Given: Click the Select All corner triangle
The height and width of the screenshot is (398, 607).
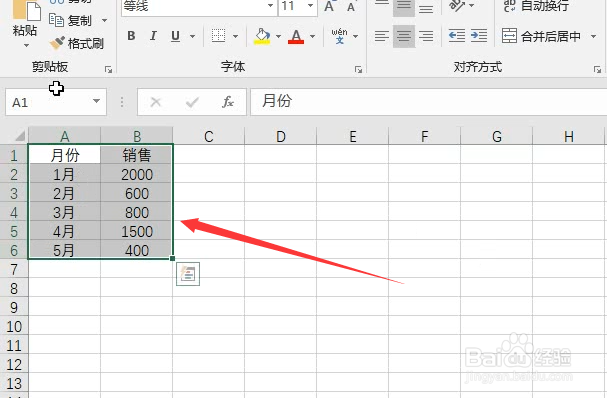Looking at the screenshot, I should click(19, 136).
